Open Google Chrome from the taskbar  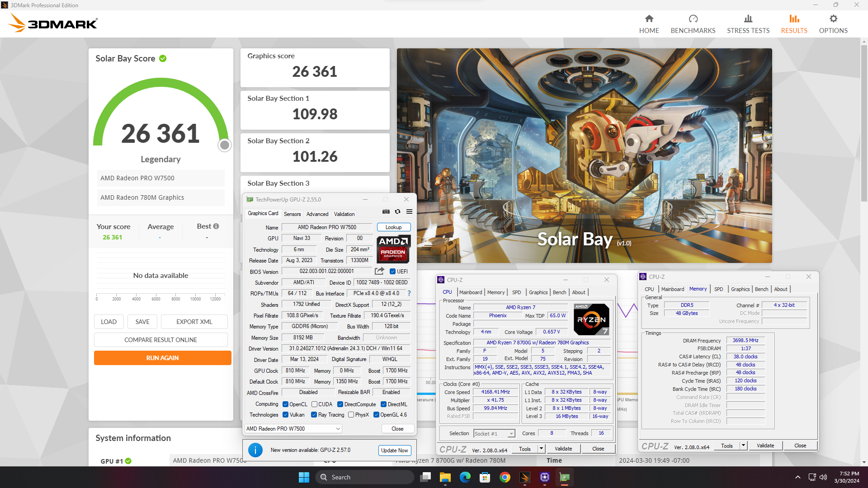(505, 477)
